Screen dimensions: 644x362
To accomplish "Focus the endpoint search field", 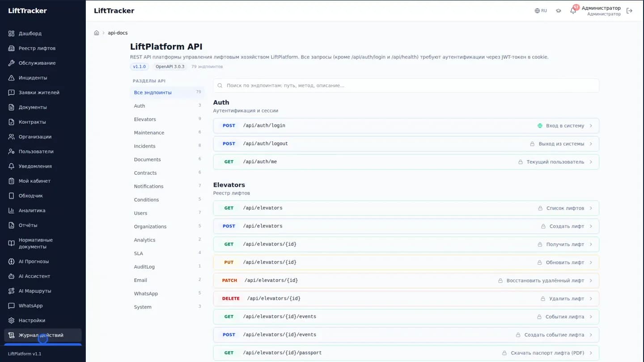I will coord(406,85).
